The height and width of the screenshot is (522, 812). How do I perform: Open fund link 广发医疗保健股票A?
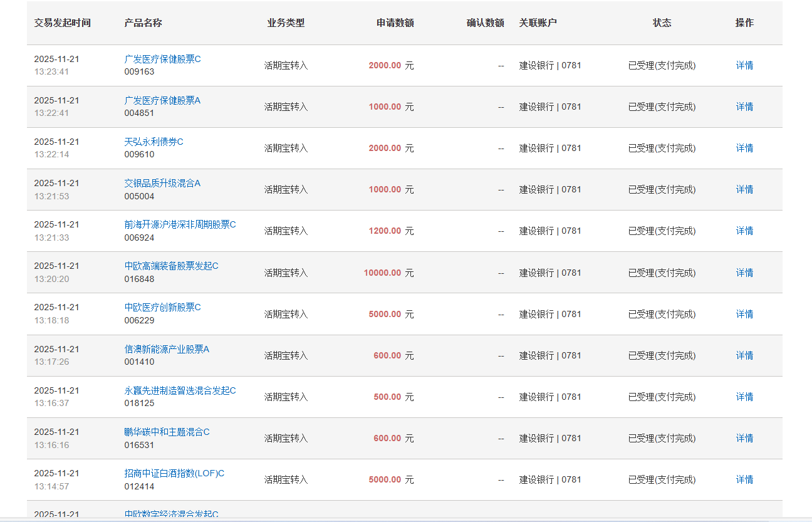point(162,100)
